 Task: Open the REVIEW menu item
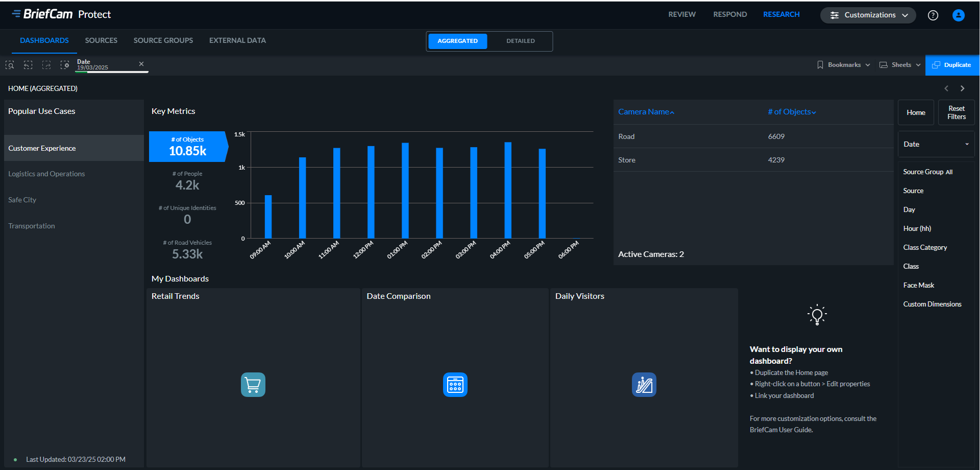pyautogui.click(x=682, y=14)
